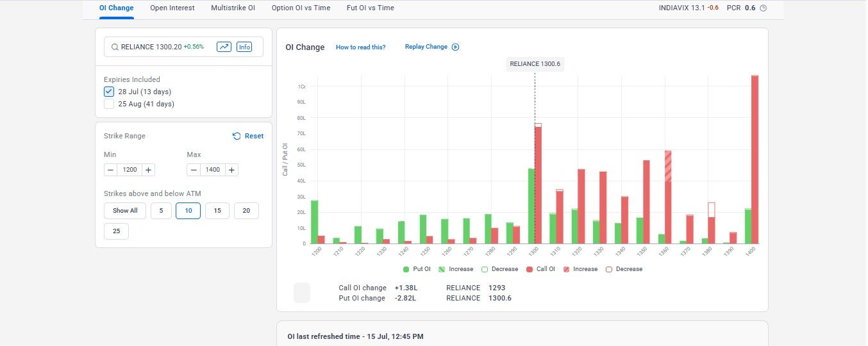Click the Reset refresh icon
The width and height of the screenshot is (868, 346).
237,136
